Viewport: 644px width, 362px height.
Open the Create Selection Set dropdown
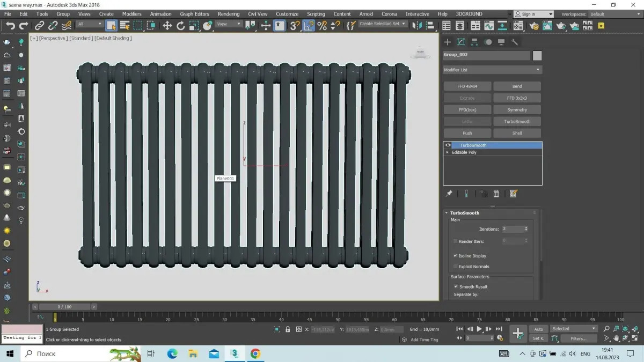(383, 24)
